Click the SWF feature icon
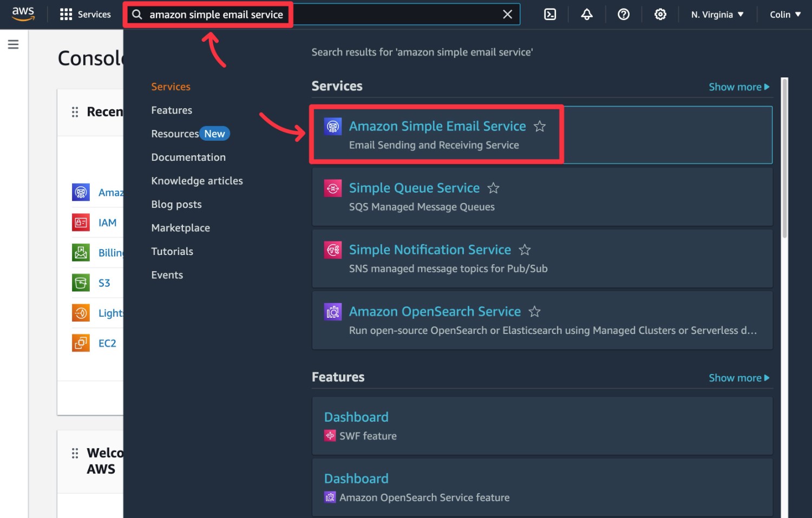The image size is (812, 518). click(330, 436)
